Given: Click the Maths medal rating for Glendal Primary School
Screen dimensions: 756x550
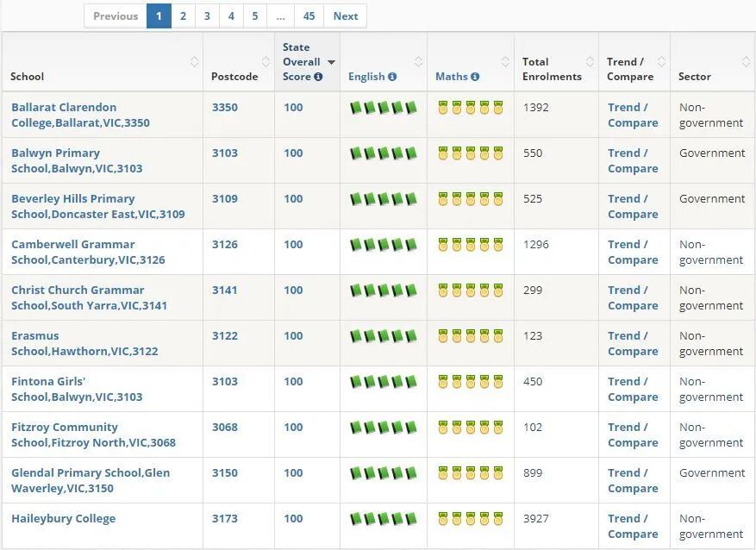Looking at the screenshot, I should point(471,473).
